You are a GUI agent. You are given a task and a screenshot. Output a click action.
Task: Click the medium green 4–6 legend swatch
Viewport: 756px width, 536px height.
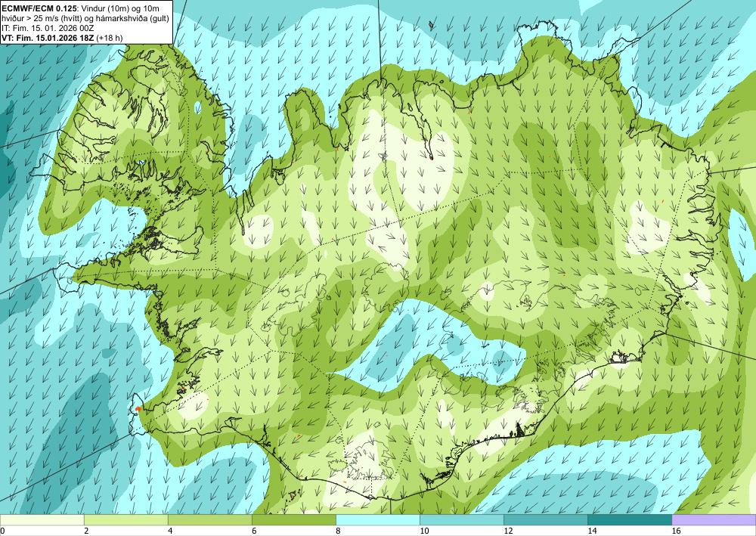(x=209, y=519)
